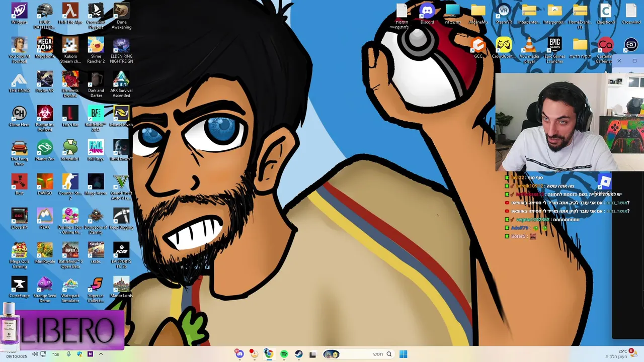Open the Epic Games Launcher shortcut
The height and width of the screenshot is (362, 644).
coord(555,50)
